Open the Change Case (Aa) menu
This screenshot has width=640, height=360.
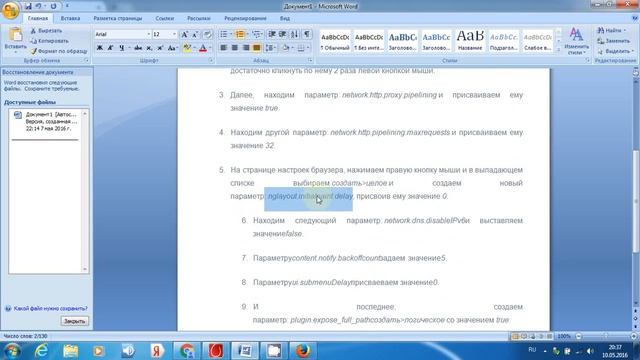click(x=172, y=48)
